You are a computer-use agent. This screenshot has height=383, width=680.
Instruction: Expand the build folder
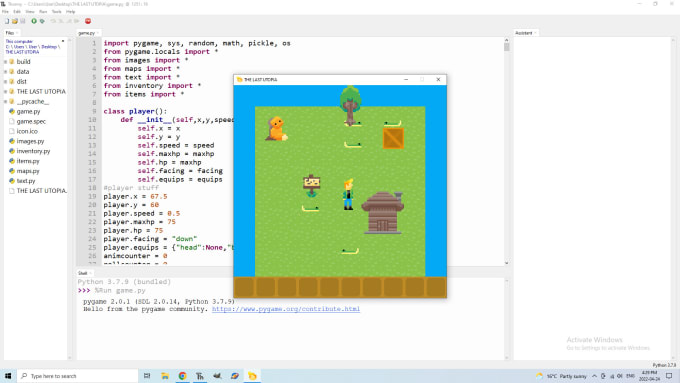pyautogui.click(x=6, y=62)
